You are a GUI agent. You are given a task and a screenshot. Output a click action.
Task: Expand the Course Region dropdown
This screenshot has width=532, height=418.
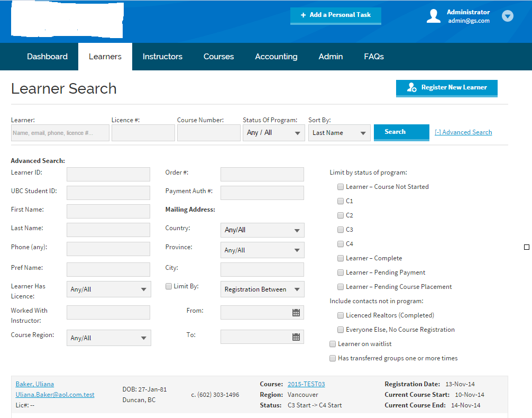[108, 338]
